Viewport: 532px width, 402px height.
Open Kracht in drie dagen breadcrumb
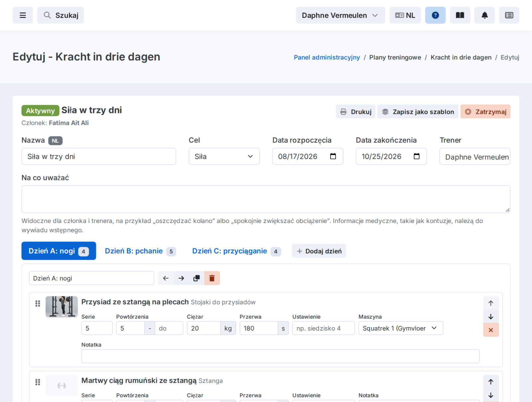[x=461, y=57]
